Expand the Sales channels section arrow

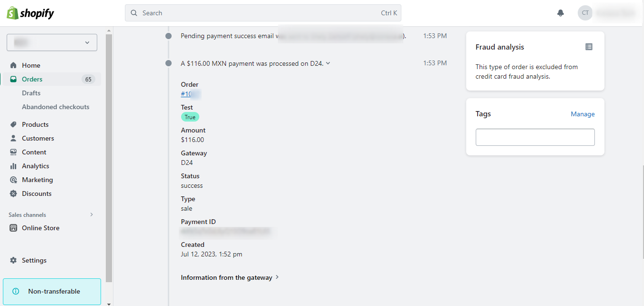tap(92, 214)
